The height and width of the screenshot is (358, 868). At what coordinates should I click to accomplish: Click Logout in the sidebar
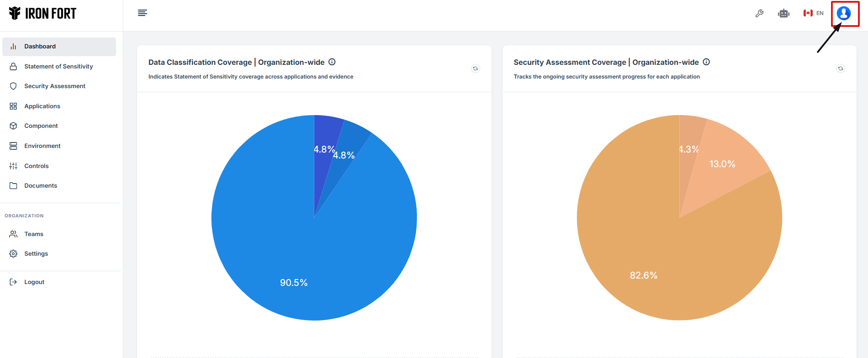(x=34, y=282)
